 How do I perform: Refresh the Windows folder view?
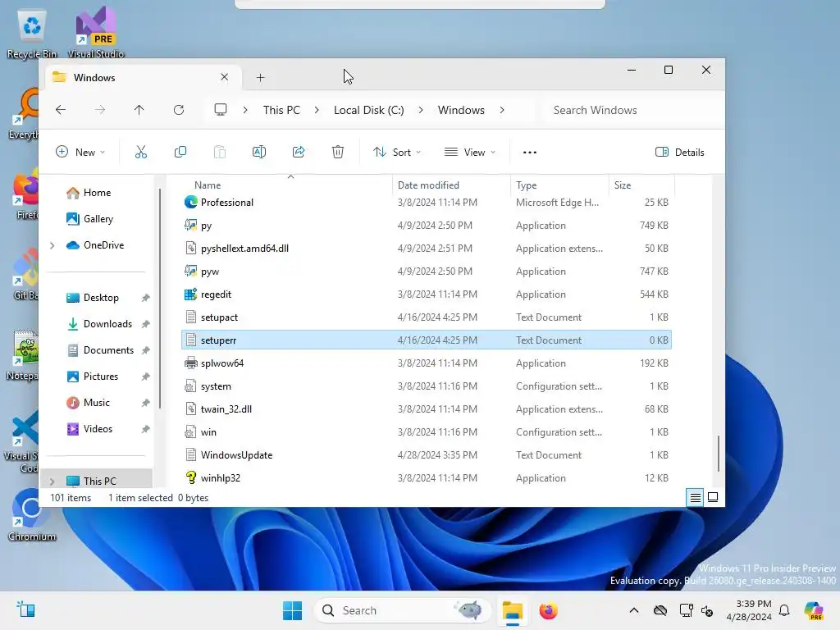179,110
